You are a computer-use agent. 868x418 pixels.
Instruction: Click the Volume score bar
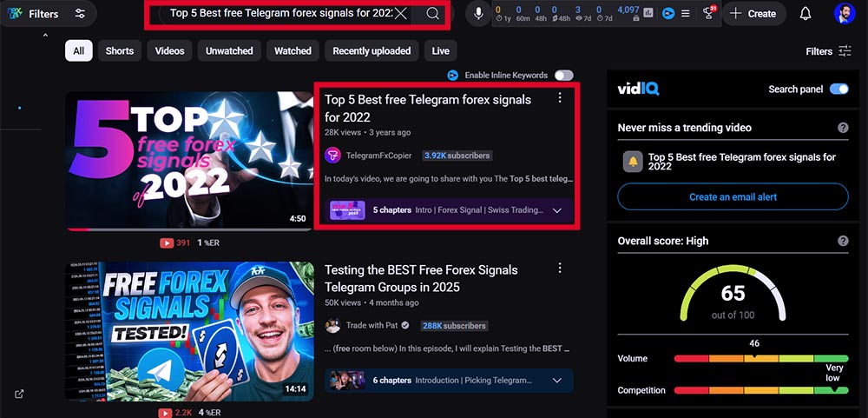pyautogui.click(x=761, y=359)
